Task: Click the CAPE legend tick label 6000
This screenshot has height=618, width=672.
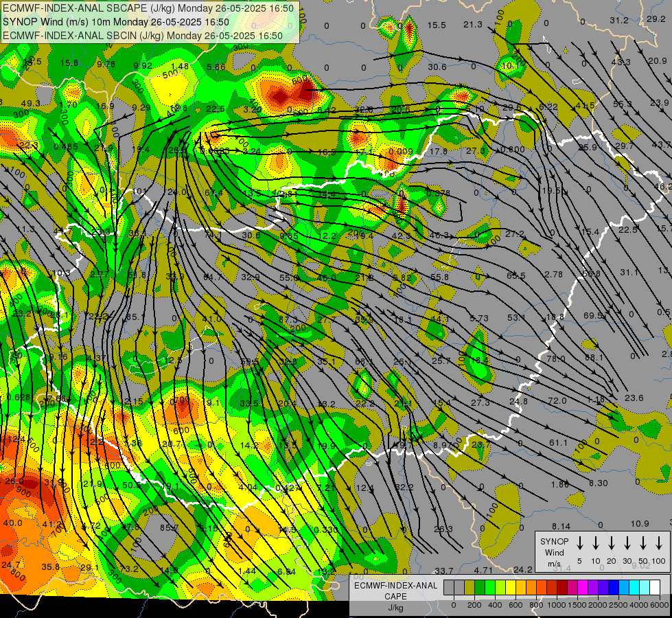Action: pyautogui.click(x=660, y=605)
